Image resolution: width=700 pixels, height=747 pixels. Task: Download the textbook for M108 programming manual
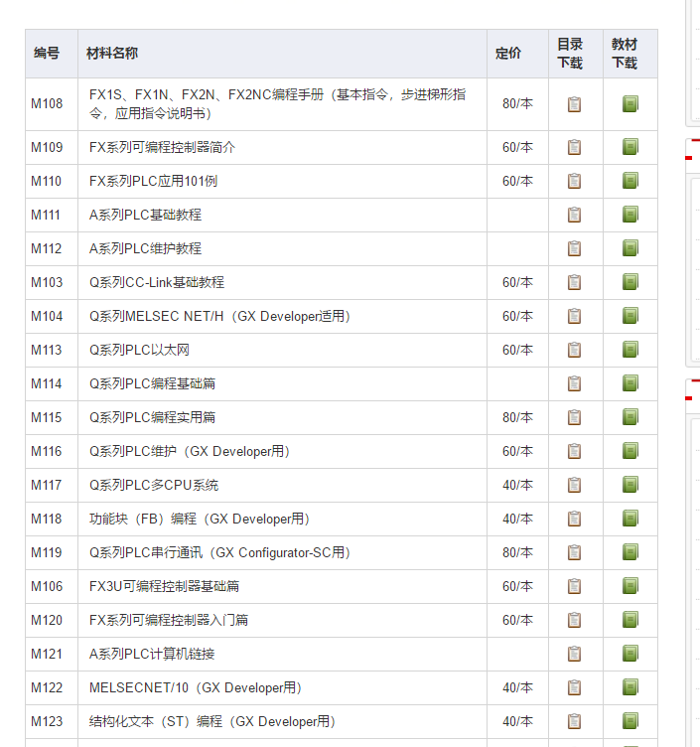pyautogui.click(x=630, y=104)
